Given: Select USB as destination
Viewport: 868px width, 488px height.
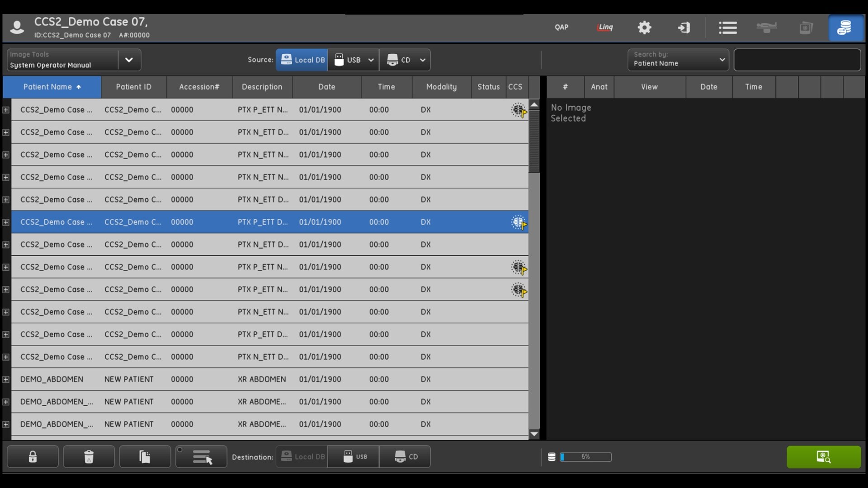Looking at the screenshot, I should [354, 457].
